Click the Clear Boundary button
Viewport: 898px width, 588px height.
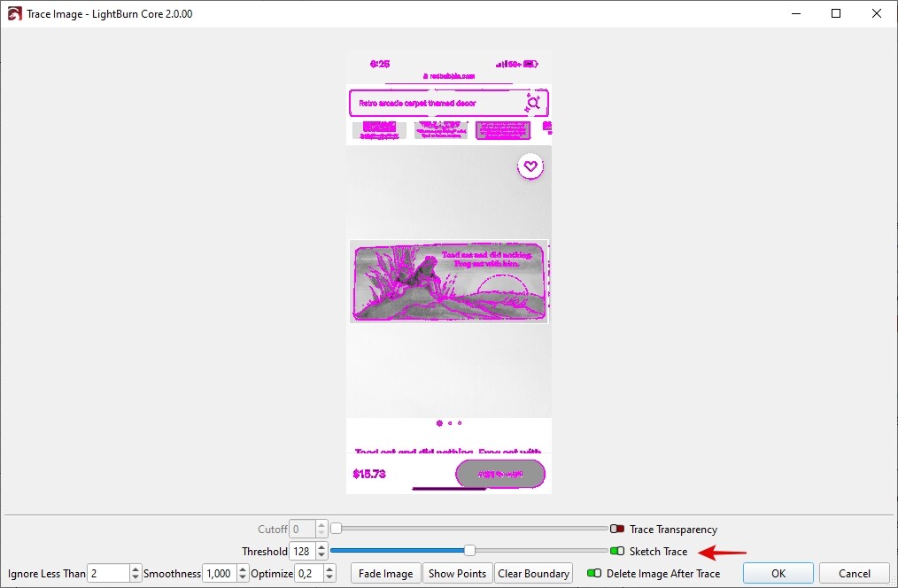(533, 574)
